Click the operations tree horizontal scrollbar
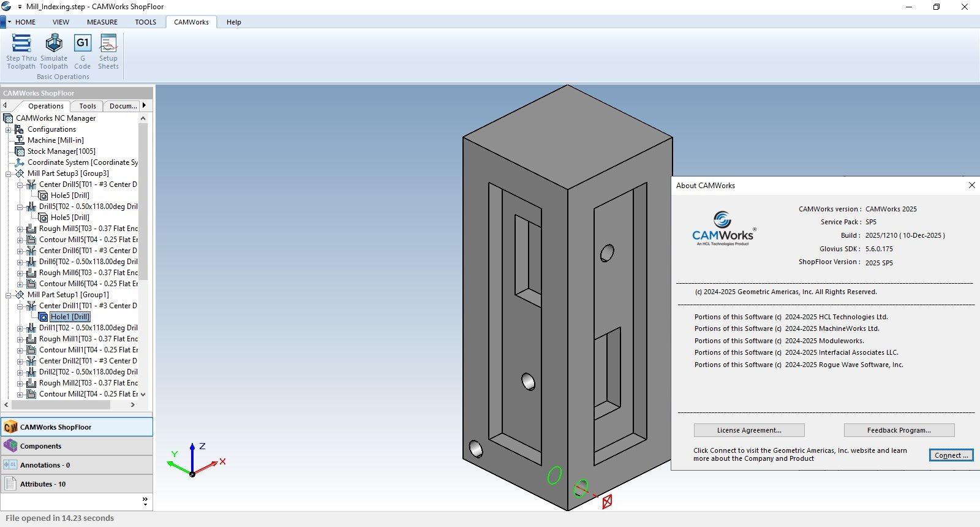980x527 pixels. coord(61,405)
